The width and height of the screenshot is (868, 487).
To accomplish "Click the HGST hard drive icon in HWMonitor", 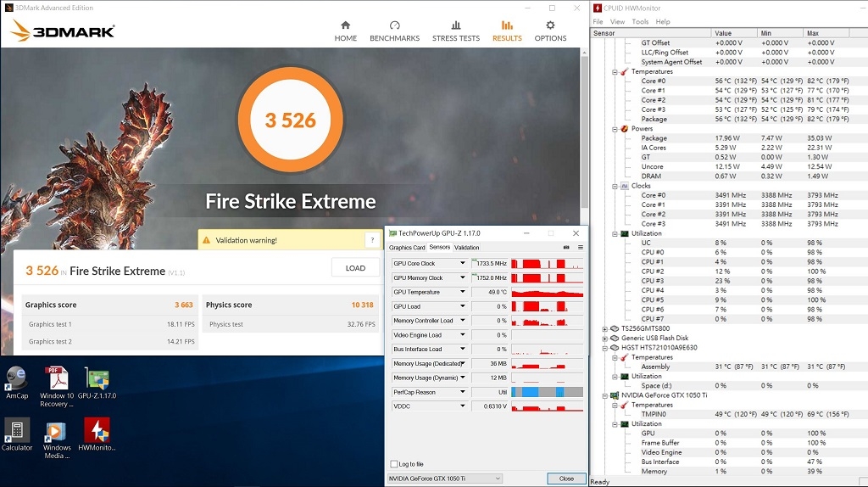I will pos(615,348).
